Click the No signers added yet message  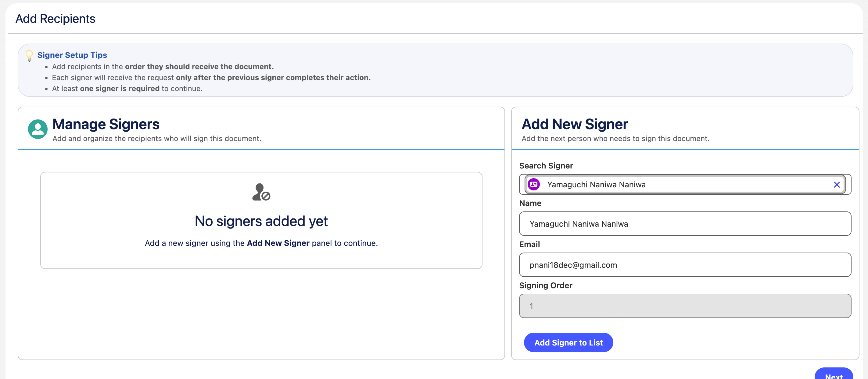pos(261,221)
